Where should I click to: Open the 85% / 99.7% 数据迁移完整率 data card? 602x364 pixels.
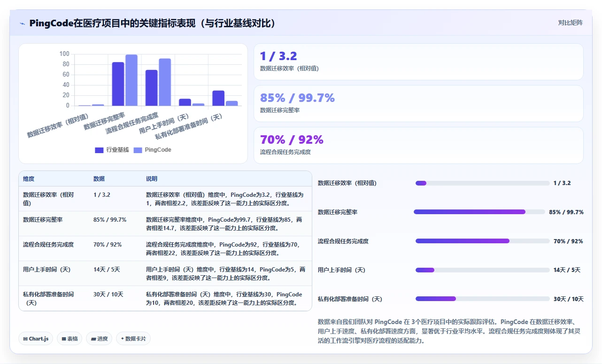pos(418,103)
